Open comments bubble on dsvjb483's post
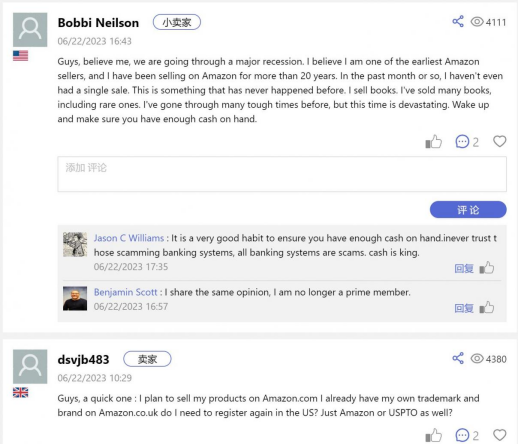This screenshot has width=518, height=445. click(462, 435)
